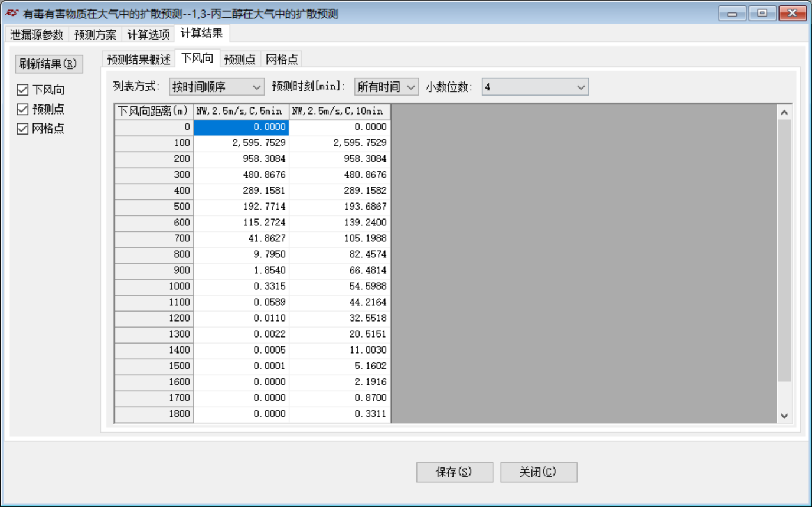Image resolution: width=812 pixels, height=507 pixels.
Task: Open the 小数位数 dropdown
Action: click(535, 87)
